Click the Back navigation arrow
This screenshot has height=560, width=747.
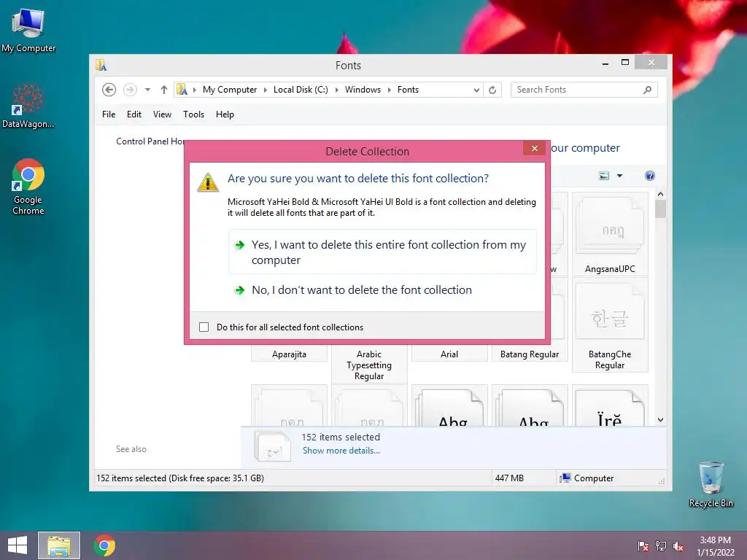[109, 90]
